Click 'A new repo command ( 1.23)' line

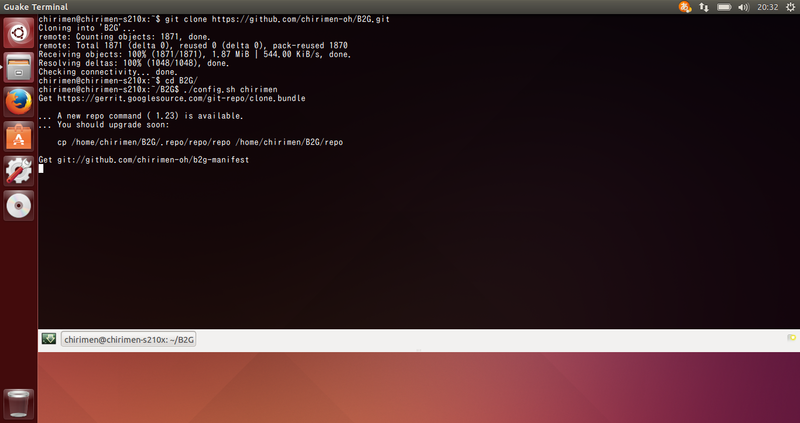point(141,116)
